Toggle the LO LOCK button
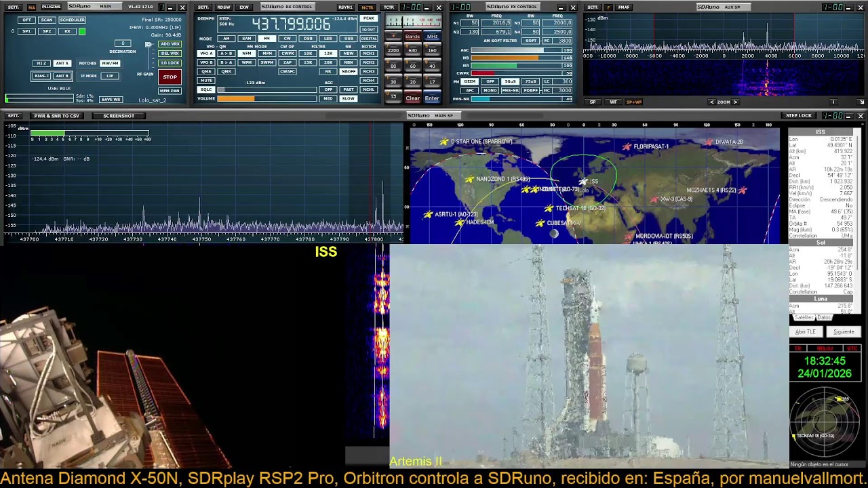Image resolution: width=868 pixels, height=488 pixels. coord(170,63)
